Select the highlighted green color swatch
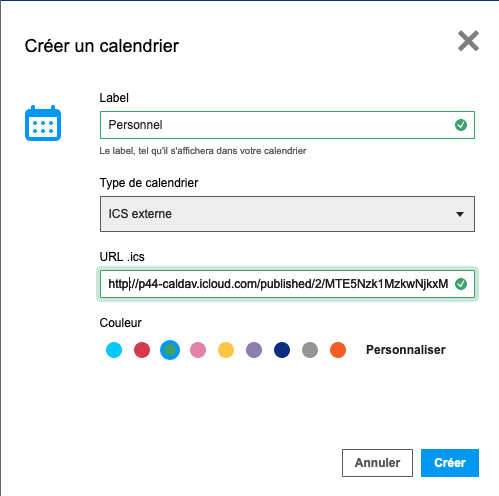 coord(170,350)
